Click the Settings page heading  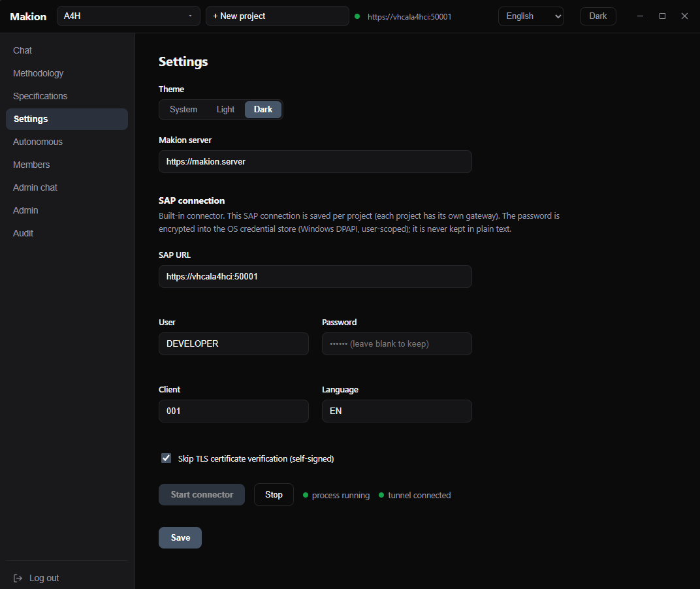pos(183,61)
